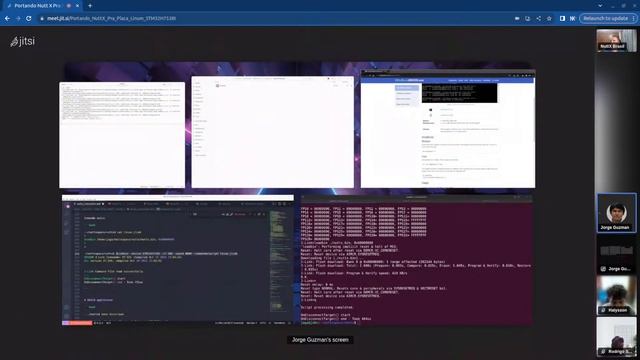
Task: Open Chrome three-dot menu
Action: [x=633, y=18]
